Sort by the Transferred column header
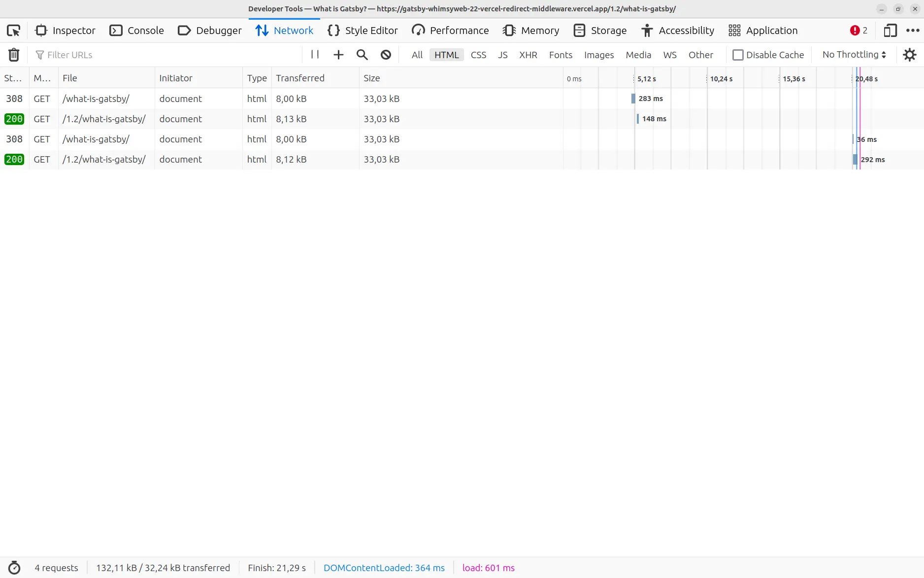924x578 pixels. pyautogui.click(x=300, y=78)
